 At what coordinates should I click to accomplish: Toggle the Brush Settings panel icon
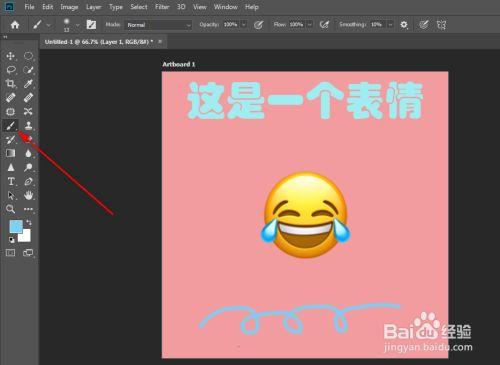tap(91, 25)
